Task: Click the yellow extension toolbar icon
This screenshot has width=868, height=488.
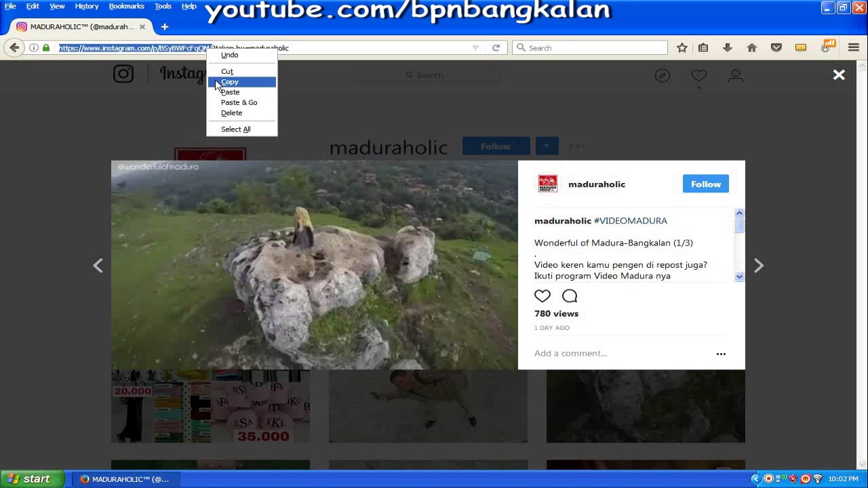Action: pos(801,47)
